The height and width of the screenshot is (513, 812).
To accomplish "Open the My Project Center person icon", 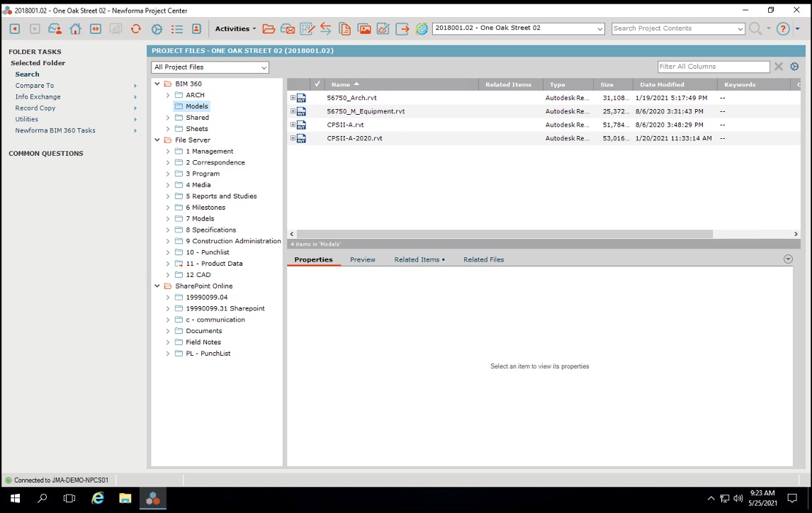I will click(55, 29).
